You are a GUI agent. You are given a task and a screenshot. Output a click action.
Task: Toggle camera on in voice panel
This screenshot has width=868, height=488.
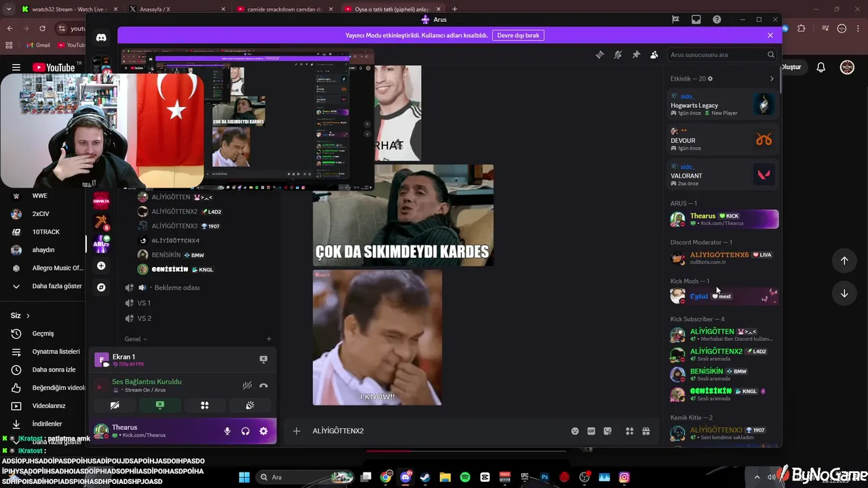click(115, 405)
